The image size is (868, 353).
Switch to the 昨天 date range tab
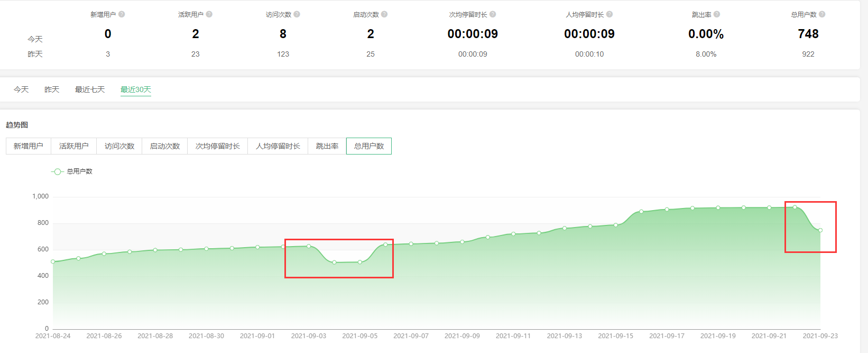coord(52,89)
